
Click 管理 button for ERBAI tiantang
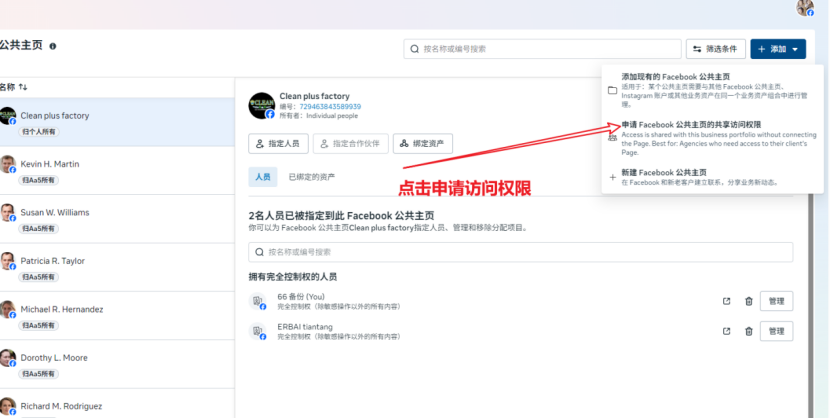777,331
